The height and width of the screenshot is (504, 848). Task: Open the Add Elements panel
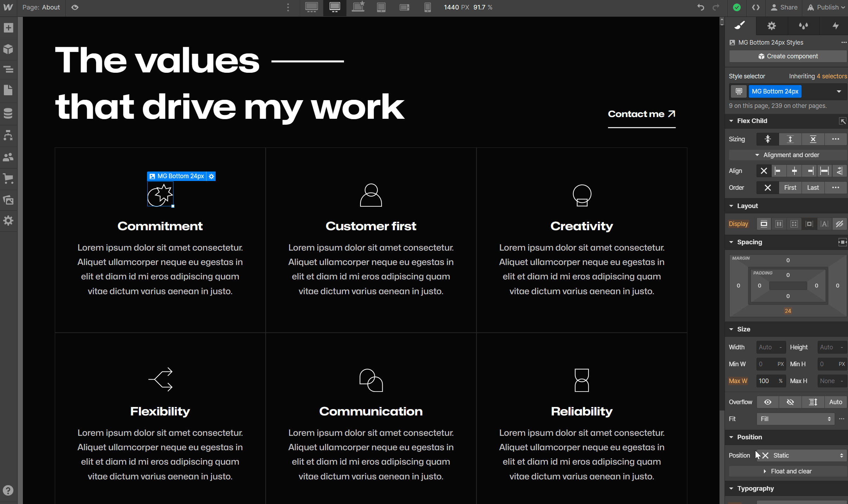tap(8, 28)
